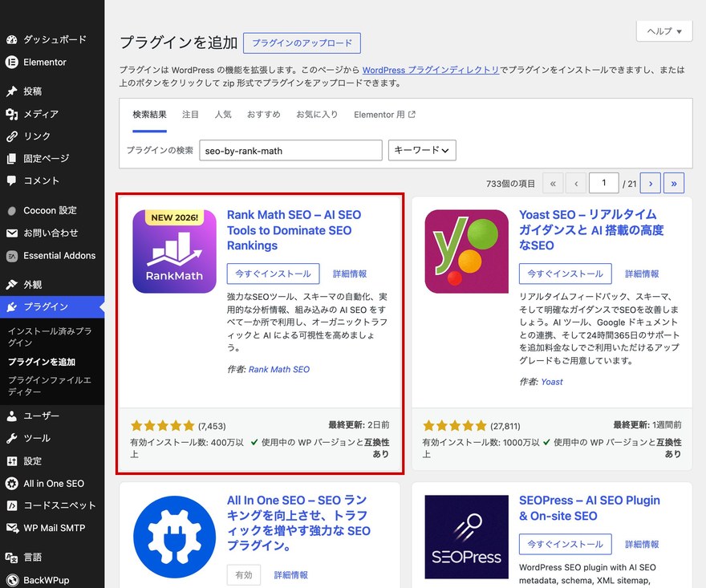Screen dimensions: 706x588
Task: Open 詳細情報 for All In One SEO
Action: click(x=291, y=575)
